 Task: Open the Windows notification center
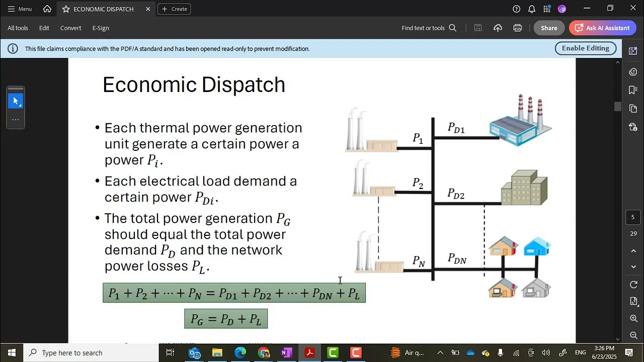click(x=629, y=353)
